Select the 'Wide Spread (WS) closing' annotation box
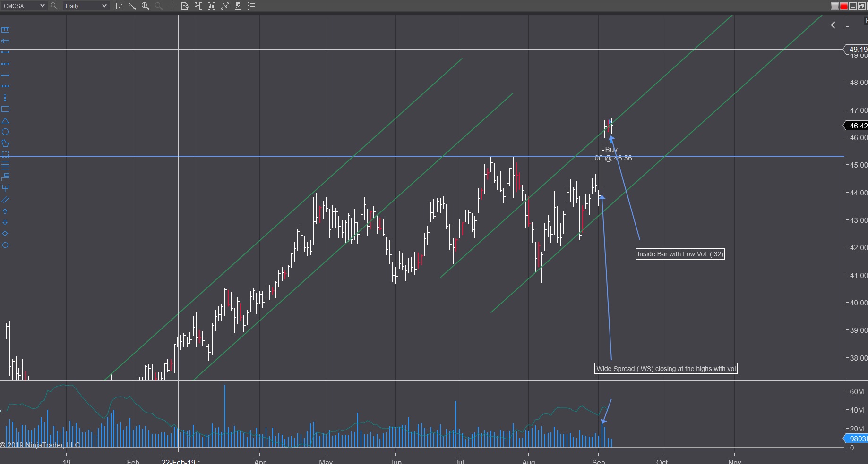 (x=666, y=369)
